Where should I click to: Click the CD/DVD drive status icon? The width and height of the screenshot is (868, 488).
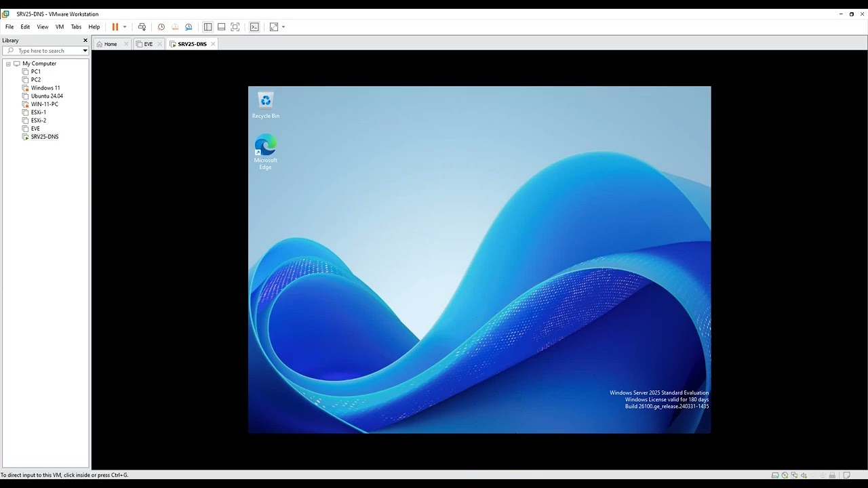point(785,475)
